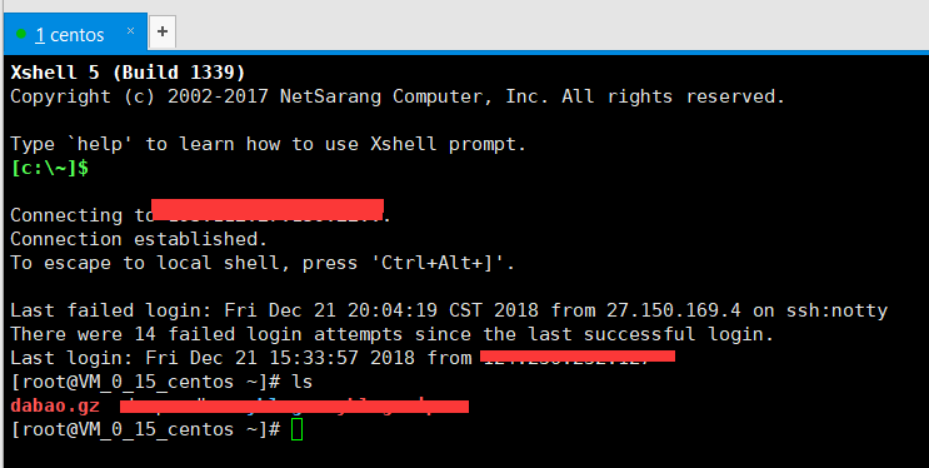
Task: Click the red redacted bar after "Connecting to"
Action: (x=267, y=209)
